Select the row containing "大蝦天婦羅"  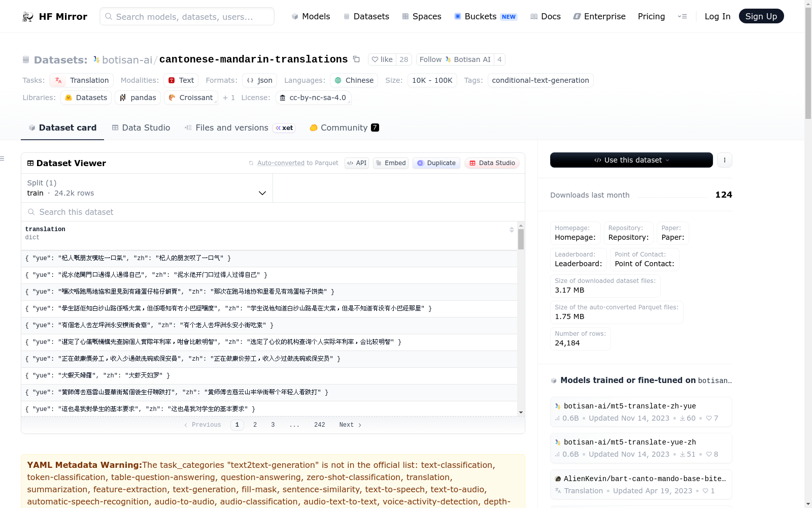coord(269,375)
